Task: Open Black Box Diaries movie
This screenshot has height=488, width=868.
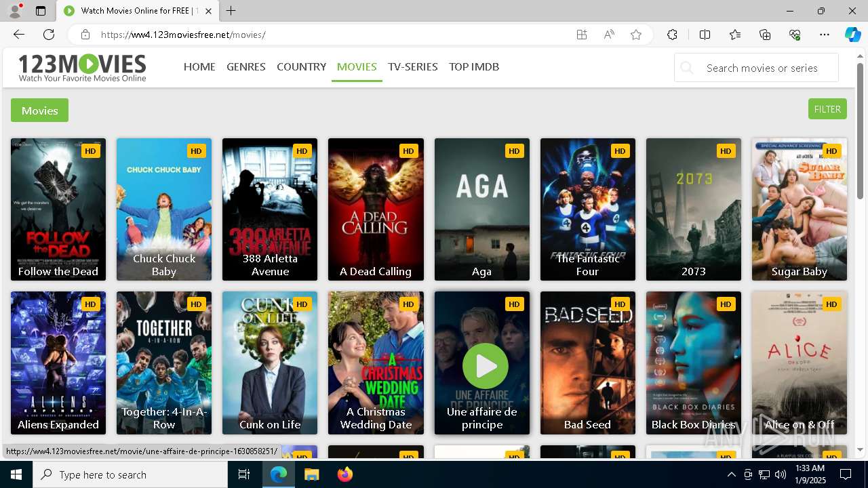Action: pyautogui.click(x=694, y=363)
